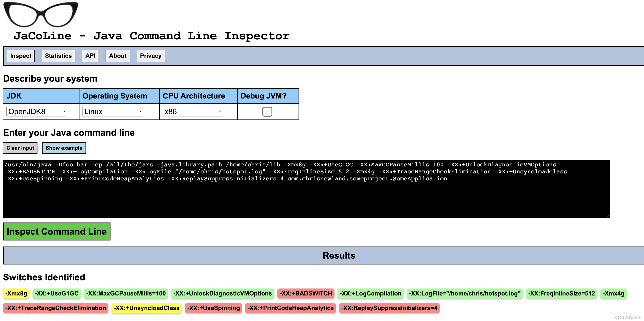Expand the Operating System dropdown
This screenshot has height=321, width=644.
[113, 112]
